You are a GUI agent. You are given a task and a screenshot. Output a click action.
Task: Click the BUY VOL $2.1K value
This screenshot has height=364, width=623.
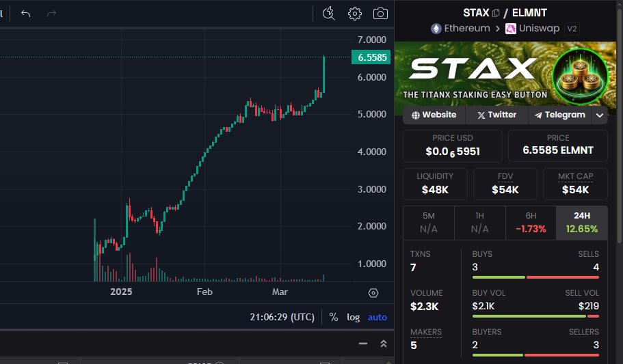[483, 306]
